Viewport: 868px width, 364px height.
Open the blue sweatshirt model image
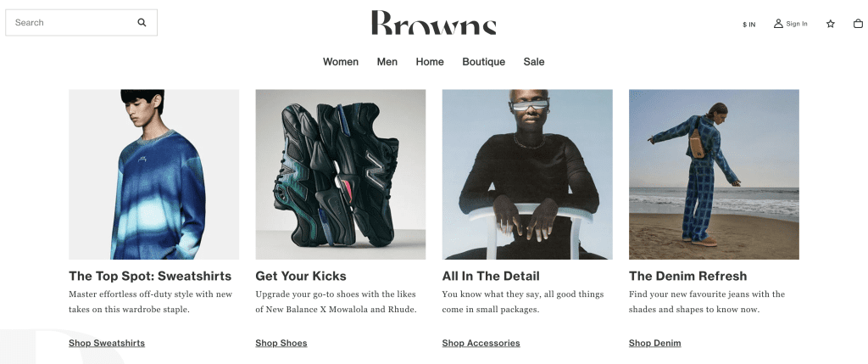154,175
